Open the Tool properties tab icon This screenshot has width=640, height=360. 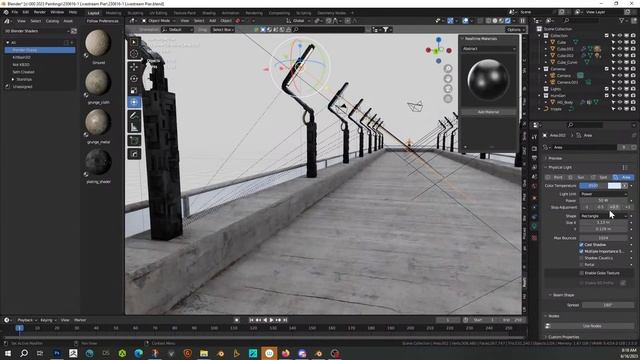coord(534,137)
